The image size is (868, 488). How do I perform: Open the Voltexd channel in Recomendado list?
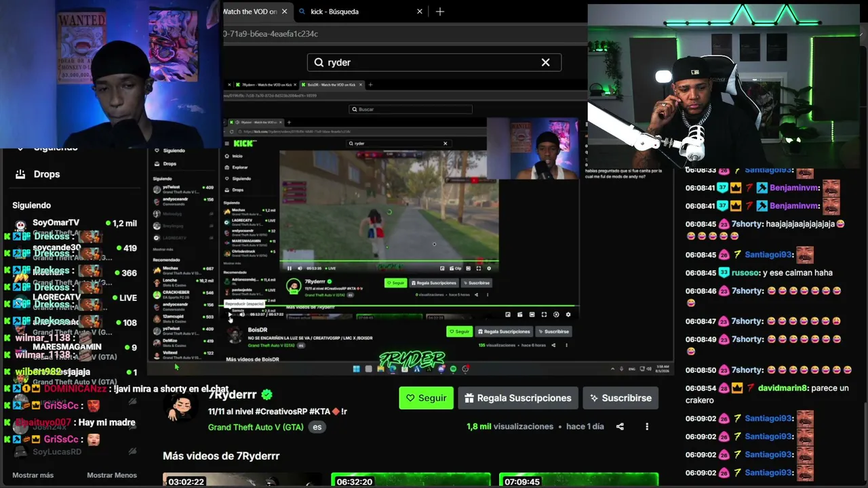click(183, 354)
